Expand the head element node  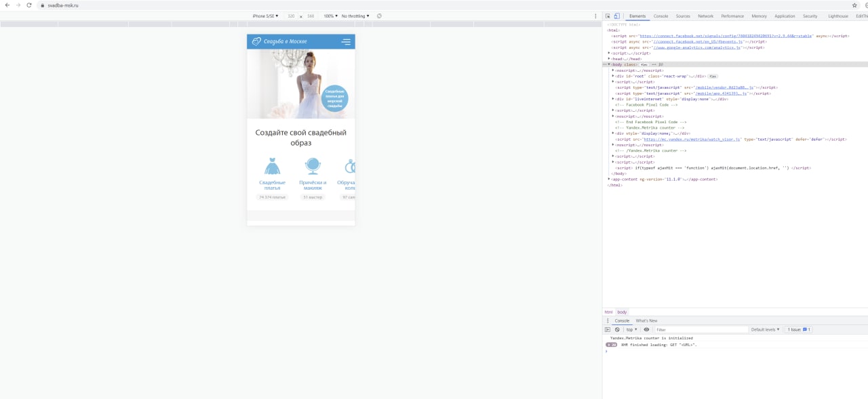tap(609, 59)
